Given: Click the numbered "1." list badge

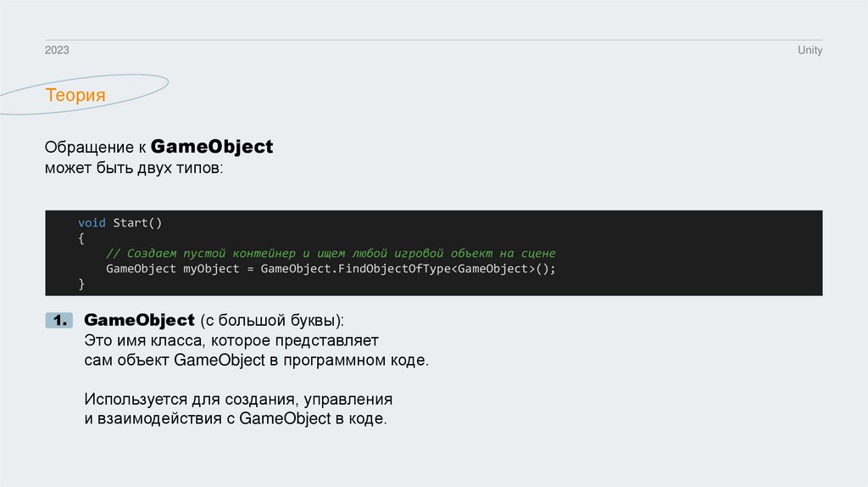Looking at the screenshot, I should pyautogui.click(x=60, y=321).
